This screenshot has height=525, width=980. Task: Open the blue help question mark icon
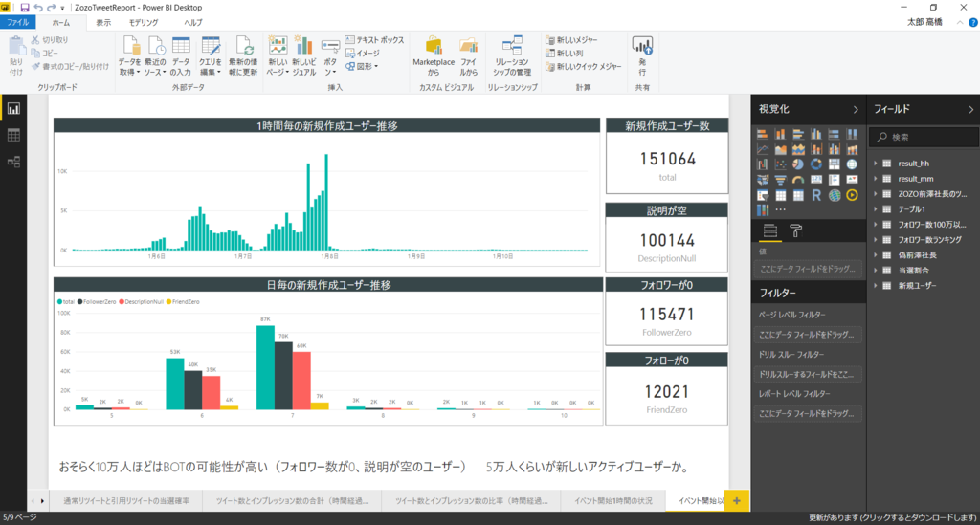coord(973,23)
